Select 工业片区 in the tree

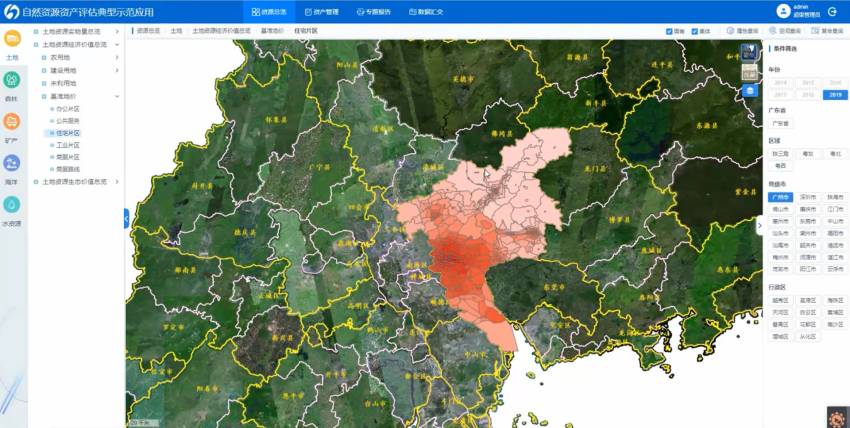point(68,145)
